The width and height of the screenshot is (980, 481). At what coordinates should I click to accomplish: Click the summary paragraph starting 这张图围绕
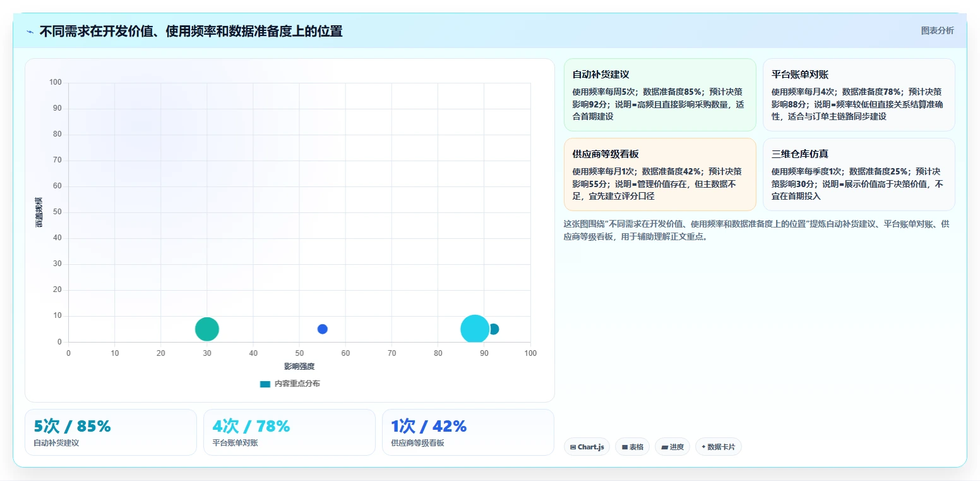(x=756, y=230)
